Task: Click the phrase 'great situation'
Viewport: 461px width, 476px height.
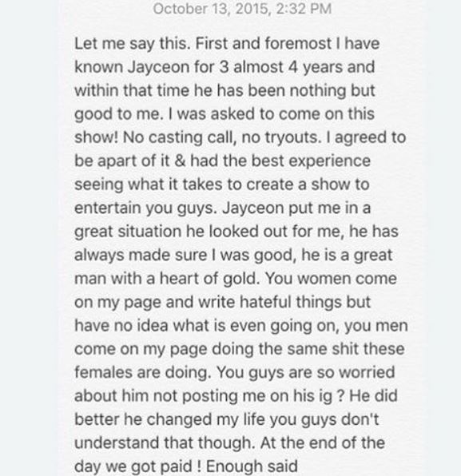Action: click(128, 232)
